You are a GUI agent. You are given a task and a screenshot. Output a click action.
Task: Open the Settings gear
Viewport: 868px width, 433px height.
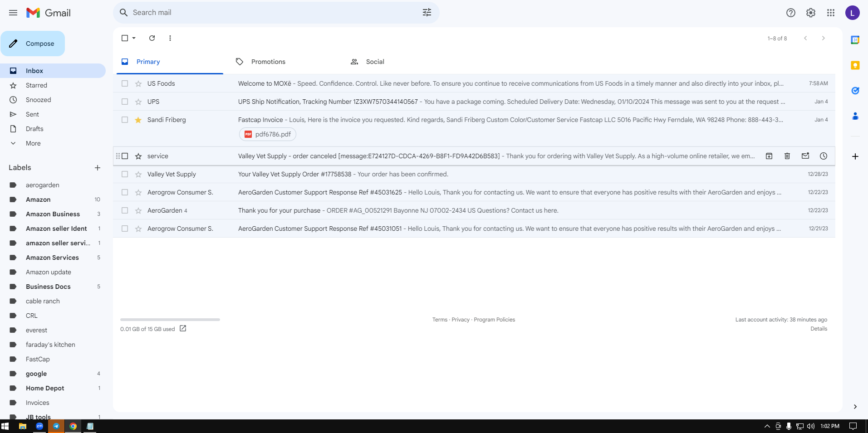click(811, 13)
